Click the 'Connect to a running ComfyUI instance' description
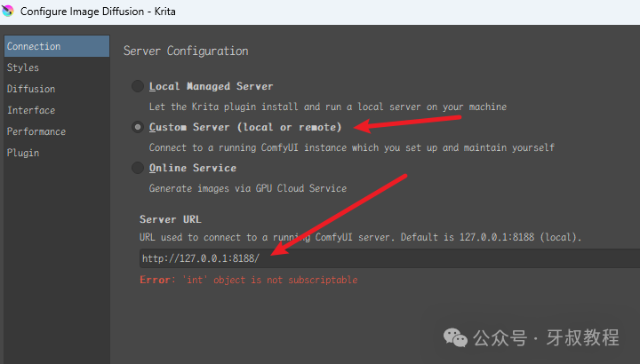The width and height of the screenshot is (640, 364). click(351, 147)
